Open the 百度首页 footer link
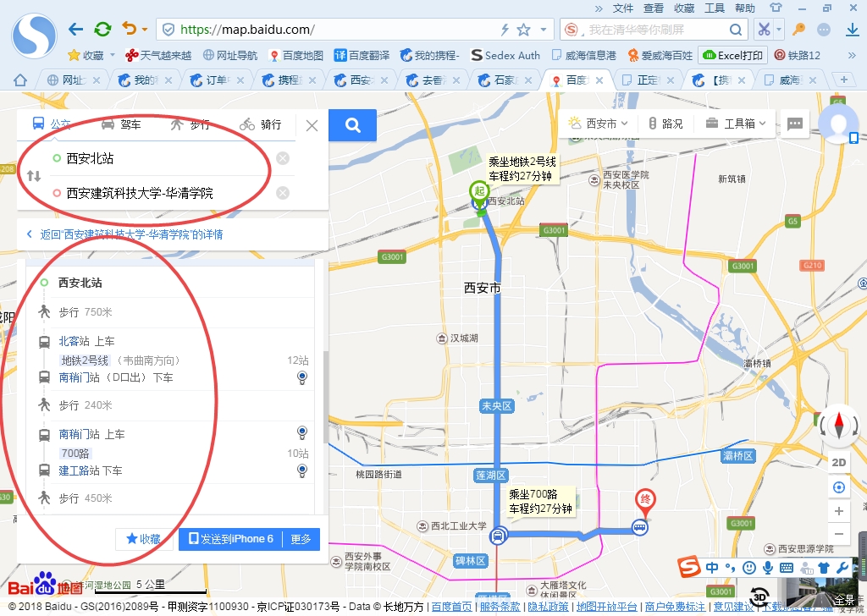 click(452, 607)
